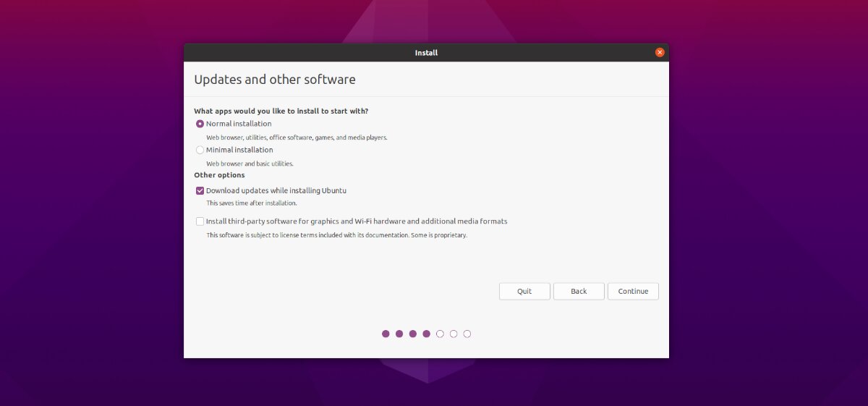Viewport: 868px width, 406px height.
Task: Click "What apps would you like to install" label
Action: [281, 111]
